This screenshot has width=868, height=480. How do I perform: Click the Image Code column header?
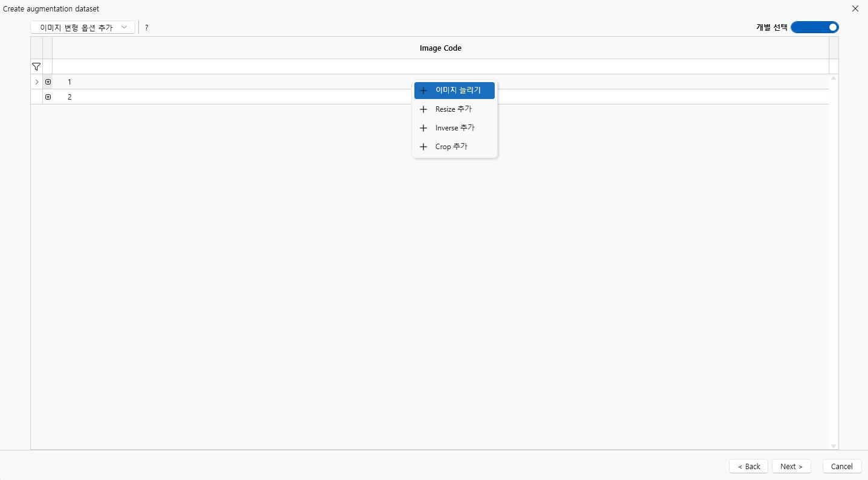pos(440,48)
